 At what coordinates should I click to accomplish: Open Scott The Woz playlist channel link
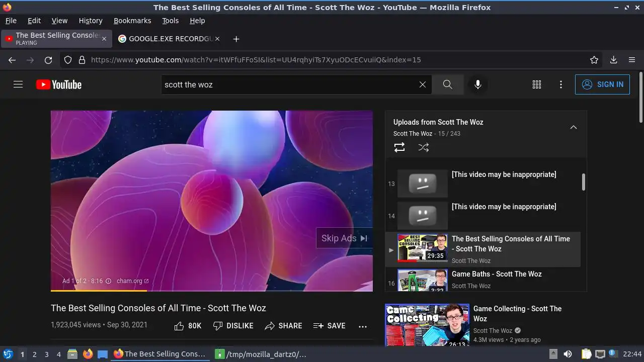click(x=413, y=134)
